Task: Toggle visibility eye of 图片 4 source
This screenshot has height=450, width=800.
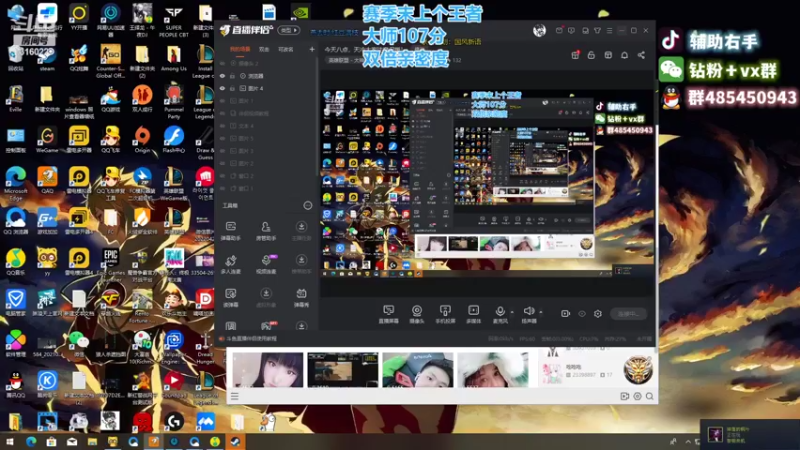Action: pyautogui.click(x=222, y=88)
